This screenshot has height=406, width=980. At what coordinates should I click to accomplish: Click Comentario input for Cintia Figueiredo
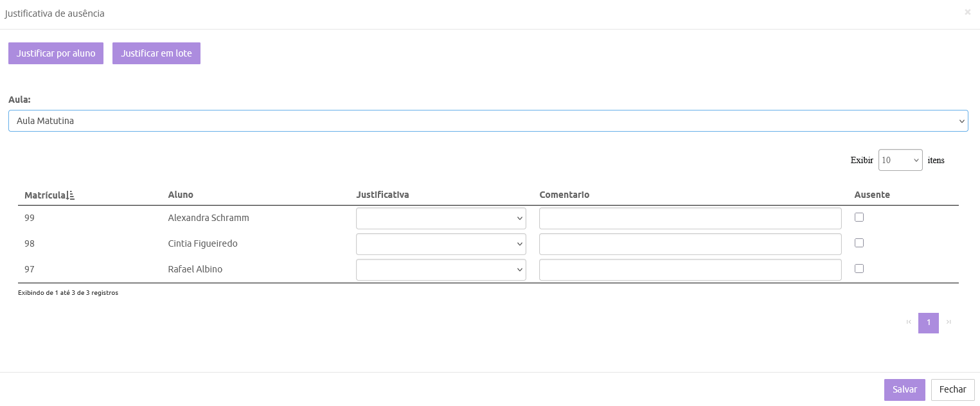pyautogui.click(x=690, y=244)
